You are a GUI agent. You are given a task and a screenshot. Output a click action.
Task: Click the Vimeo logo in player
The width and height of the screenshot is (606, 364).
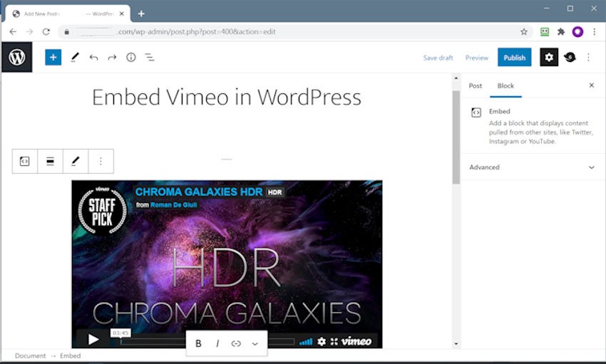click(x=356, y=341)
